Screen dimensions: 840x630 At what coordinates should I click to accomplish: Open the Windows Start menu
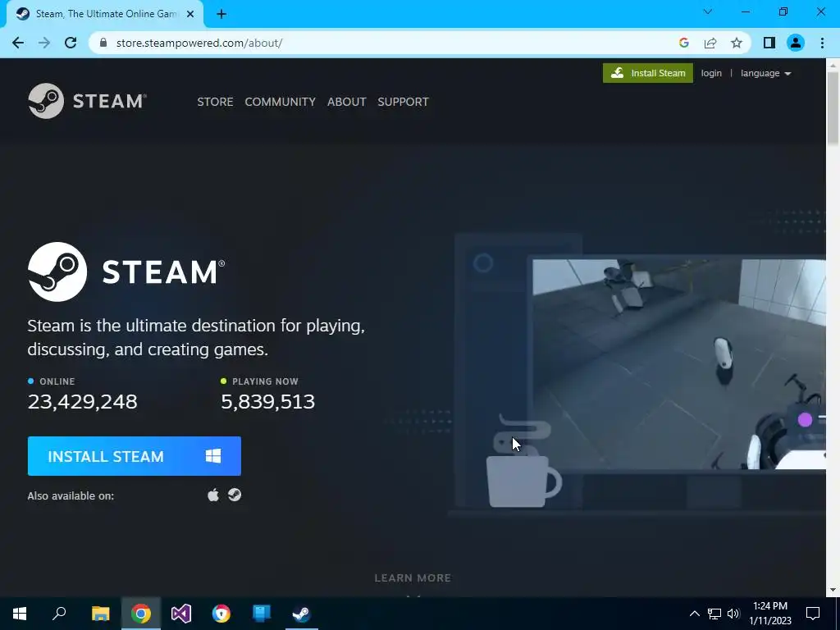20,614
